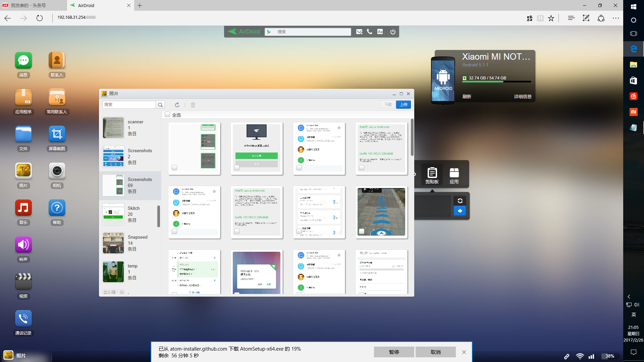
Task: Open the Snapseed folder thumbnail
Action: coord(113,243)
